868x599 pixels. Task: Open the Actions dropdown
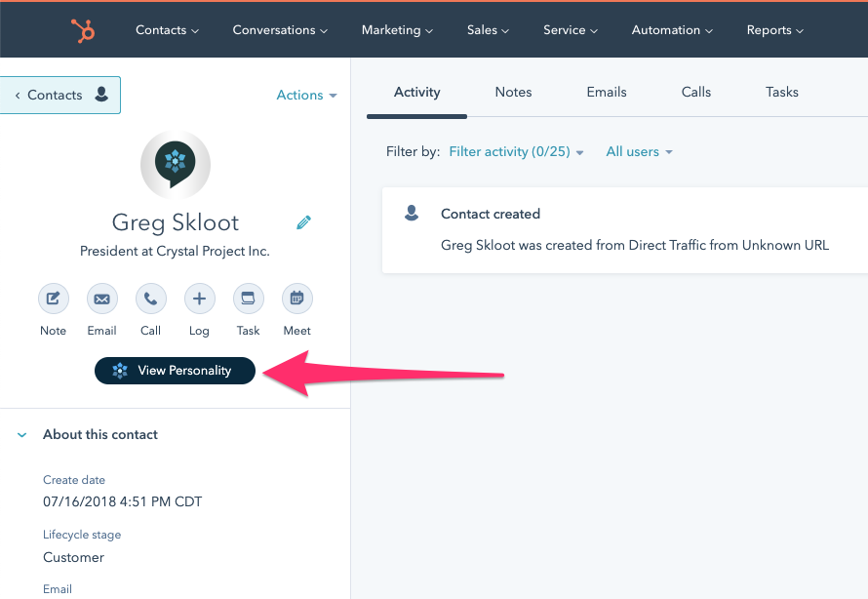[306, 96]
